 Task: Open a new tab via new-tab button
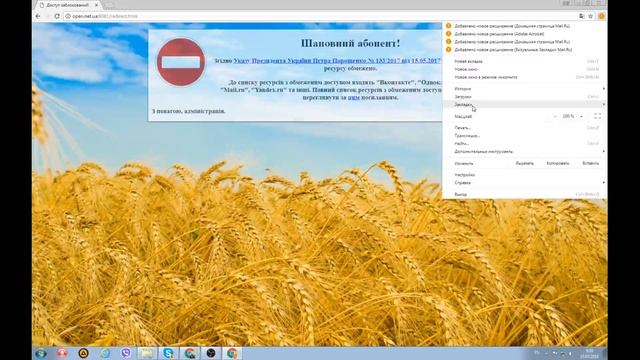(x=109, y=5)
